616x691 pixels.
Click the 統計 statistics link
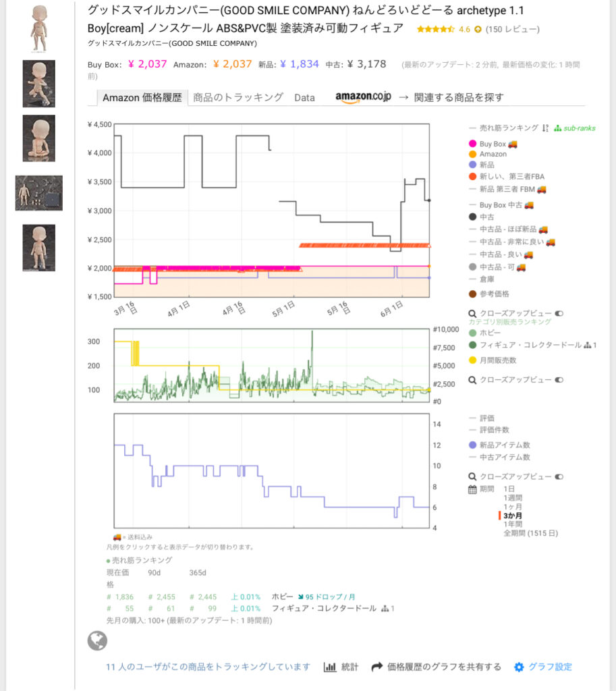pos(350,667)
